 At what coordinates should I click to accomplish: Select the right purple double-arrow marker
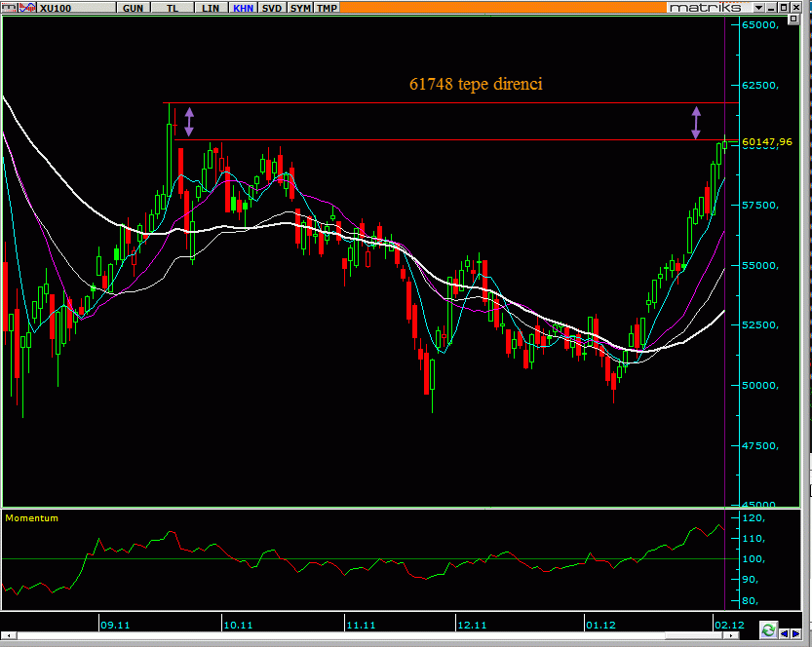696,122
